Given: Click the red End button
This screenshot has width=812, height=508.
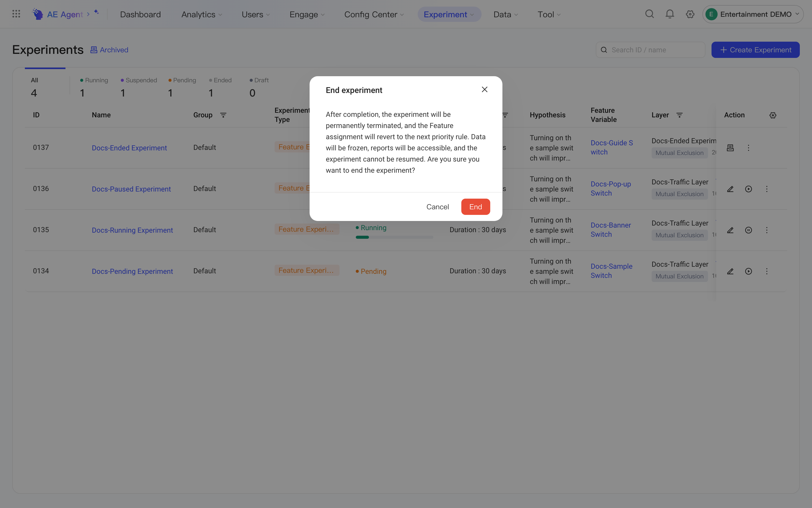Looking at the screenshot, I should click(476, 207).
